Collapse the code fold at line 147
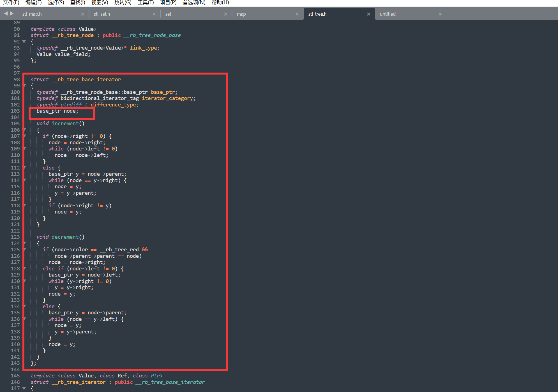This screenshot has height=392, width=558. point(24,388)
